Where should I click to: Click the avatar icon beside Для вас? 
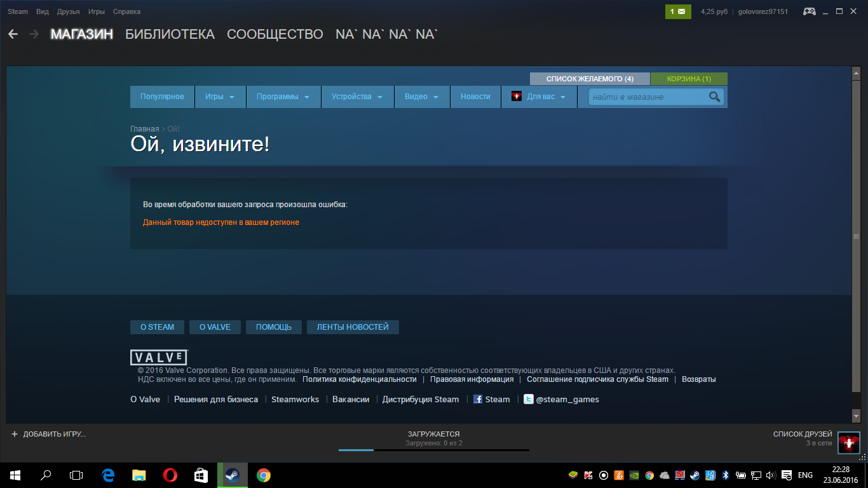tap(517, 97)
